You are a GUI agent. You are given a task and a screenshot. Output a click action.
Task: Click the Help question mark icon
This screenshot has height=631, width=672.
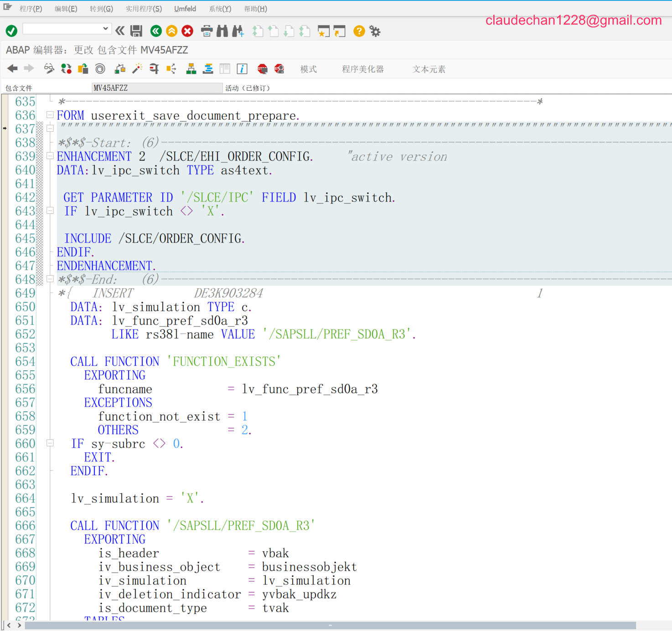click(359, 31)
